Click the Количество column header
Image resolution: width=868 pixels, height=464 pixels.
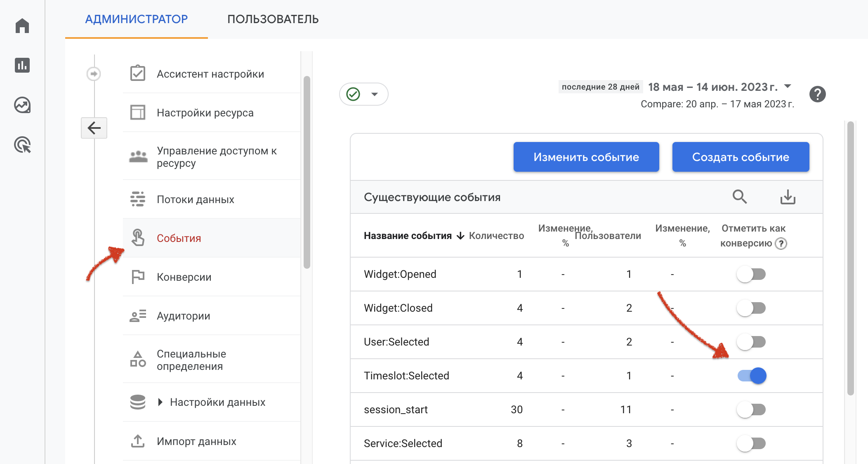[496, 236]
